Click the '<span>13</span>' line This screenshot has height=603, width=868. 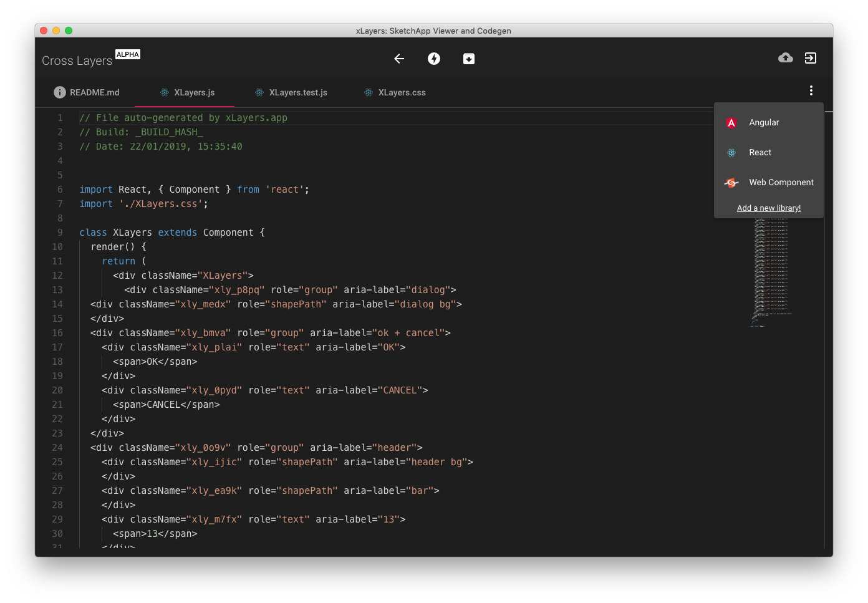155,534
